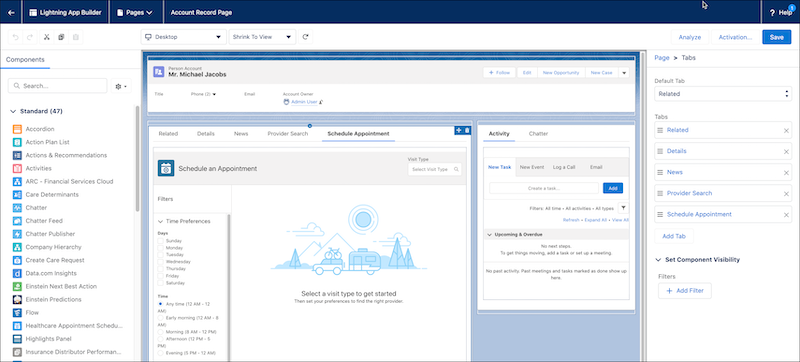The width and height of the screenshot is (800, 362).
Task: Click the activity filter funnel icon
Action: pos(623,208)
